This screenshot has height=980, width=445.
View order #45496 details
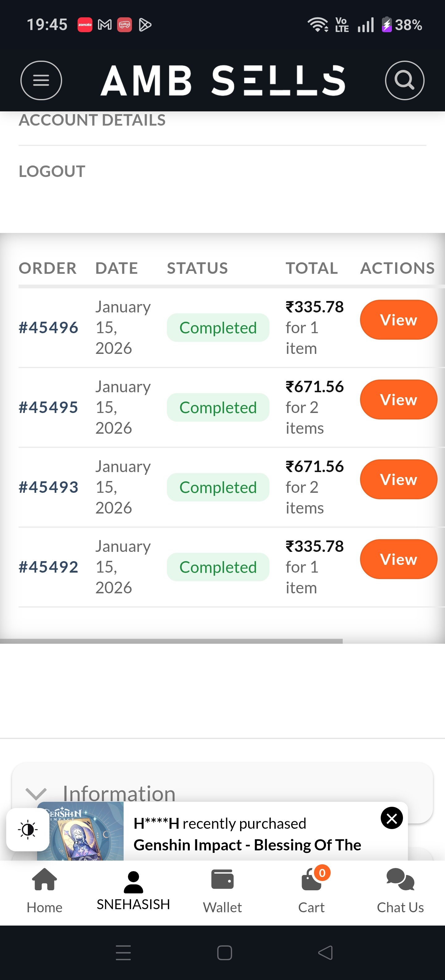pyautogui.click(x=398, y=320)
